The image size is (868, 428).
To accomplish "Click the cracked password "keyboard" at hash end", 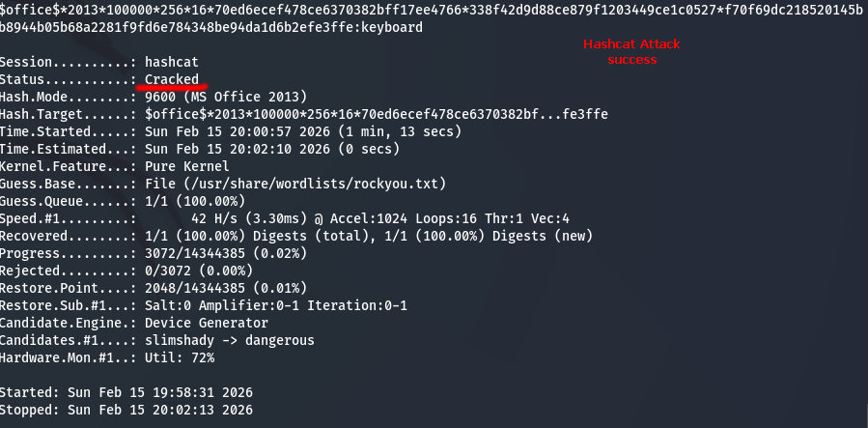I will [390, 27].
